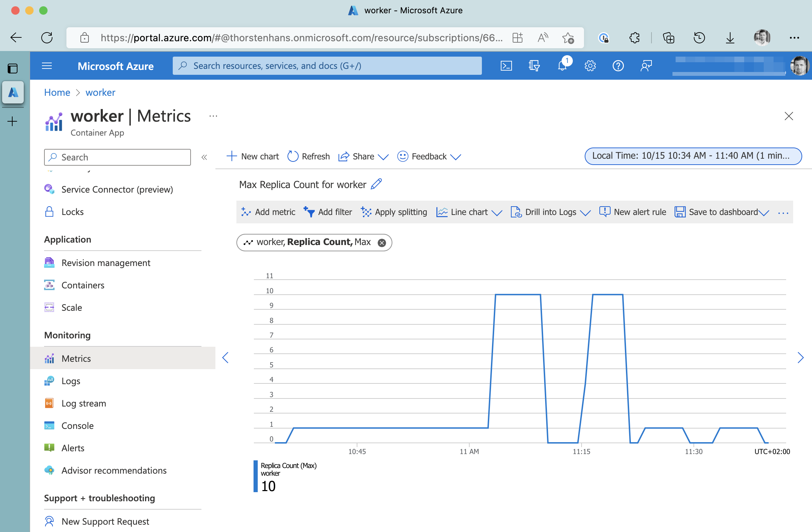Click the New alert rule button
812x532 pixels.
(x=633, y=212)
